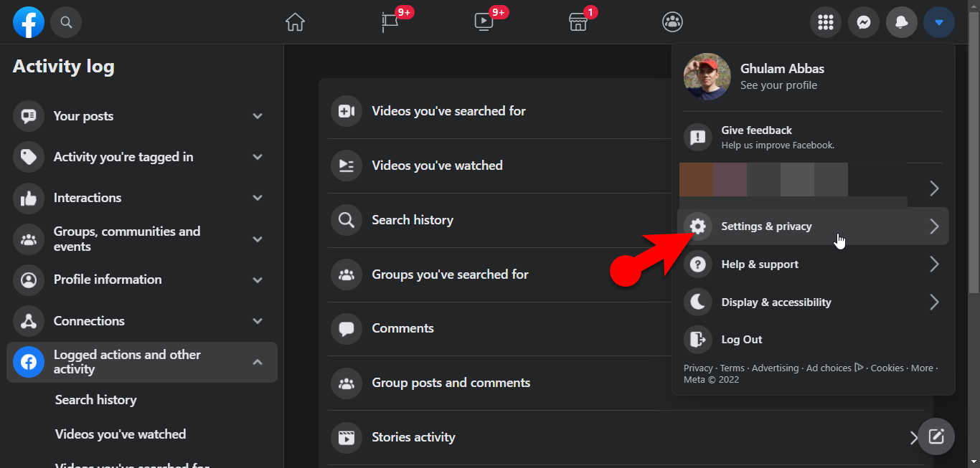Open the Privacy footer link
Image resolution: width=980 pixels, height=468 pixels.
click(697, 368)
